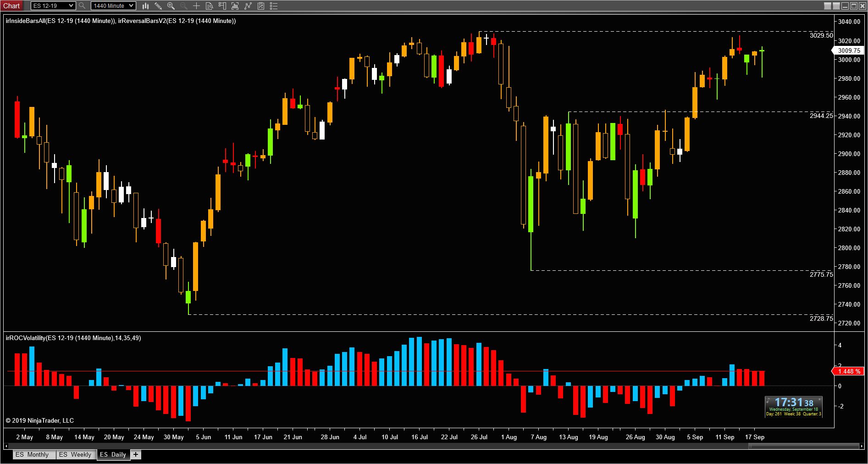Click the 16 Jul date label on time axis
Image resolution: width=868 pixels, height=464 pixels.
coord(420,437)
